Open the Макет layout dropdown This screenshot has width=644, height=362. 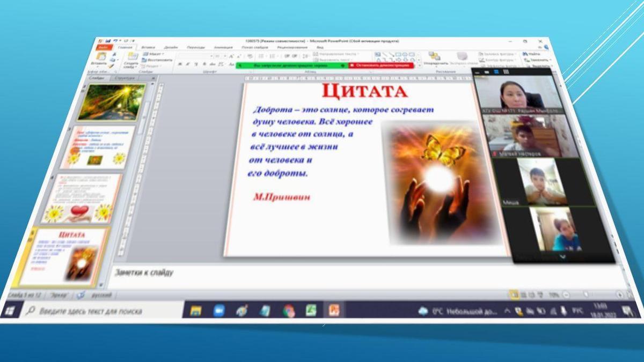(156, 54)
